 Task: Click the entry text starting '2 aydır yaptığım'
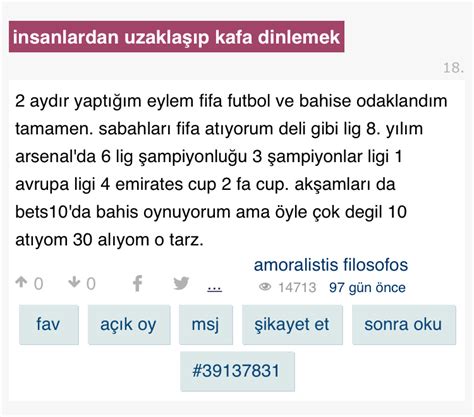coord(231,170)
